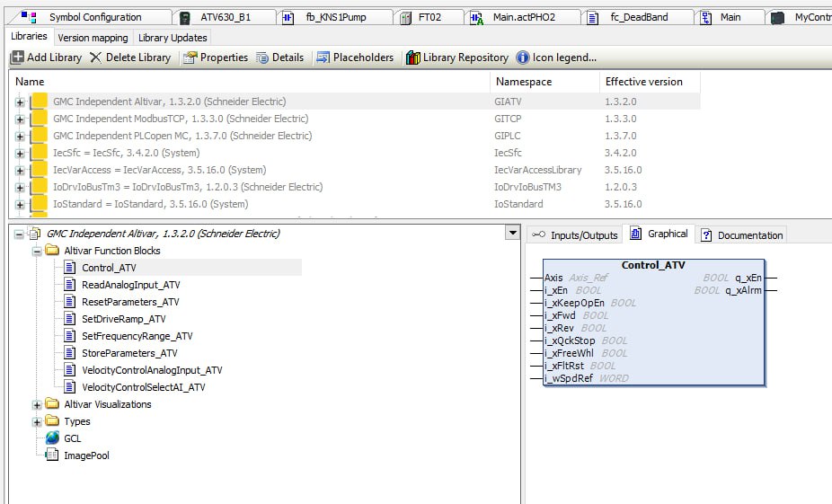Click the Main.actPHO2 tab icon
Viewport: 832px width, 504px height.
pyautogui.click(x=476, y=18)
